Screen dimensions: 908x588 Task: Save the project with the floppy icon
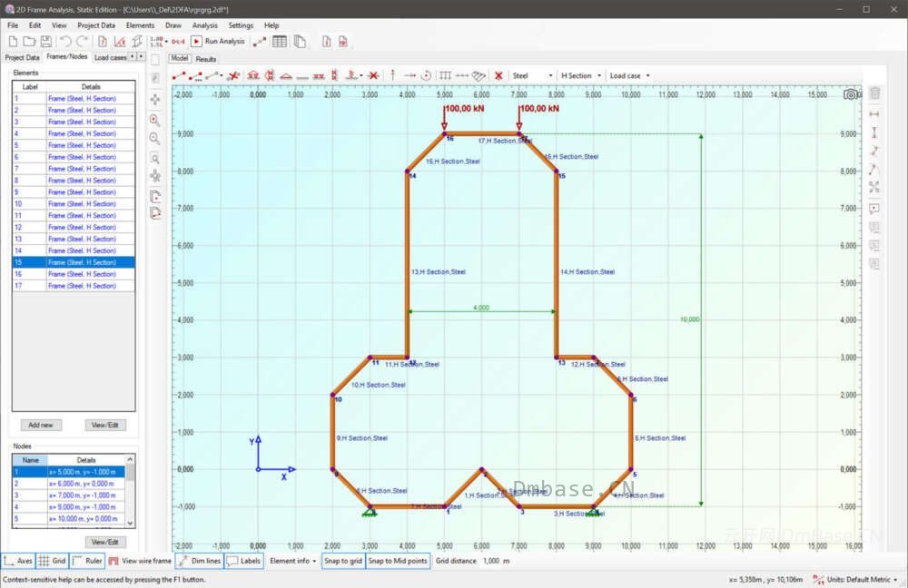[x=45, y=41]
